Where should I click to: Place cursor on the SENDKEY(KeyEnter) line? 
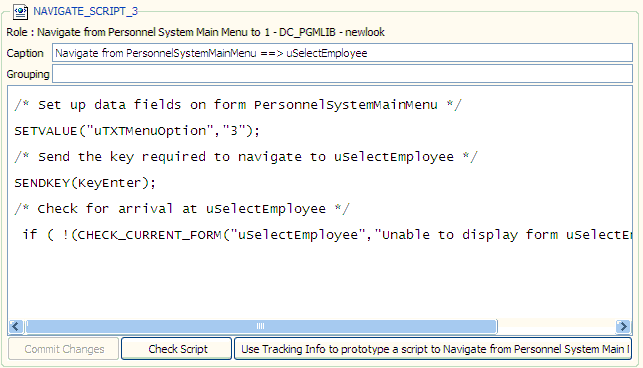tap(85, 183)
